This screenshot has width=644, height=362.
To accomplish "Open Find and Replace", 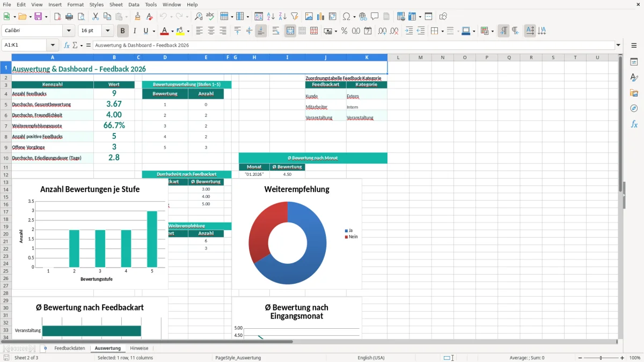I will pyautogui.click(x=199, y=17).
